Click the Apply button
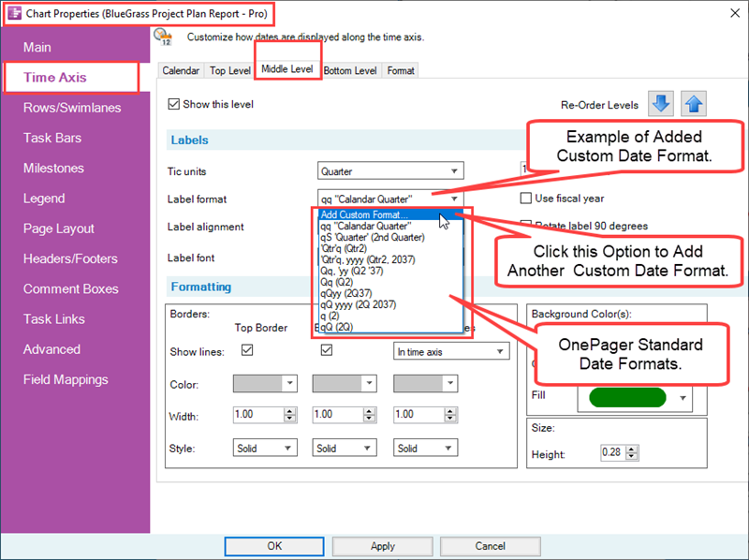749x560 pixels. [x=383, y=546]
